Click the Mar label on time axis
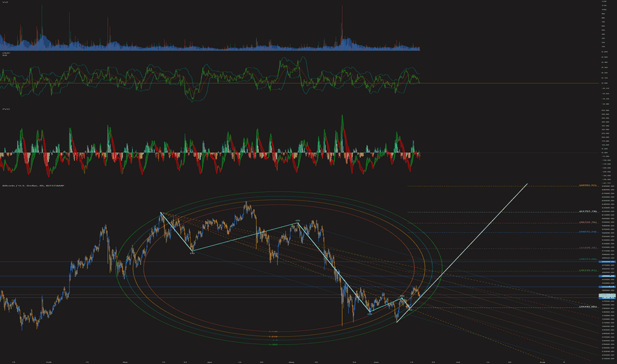Screen dimensions: 617x364 pos(125,361)
